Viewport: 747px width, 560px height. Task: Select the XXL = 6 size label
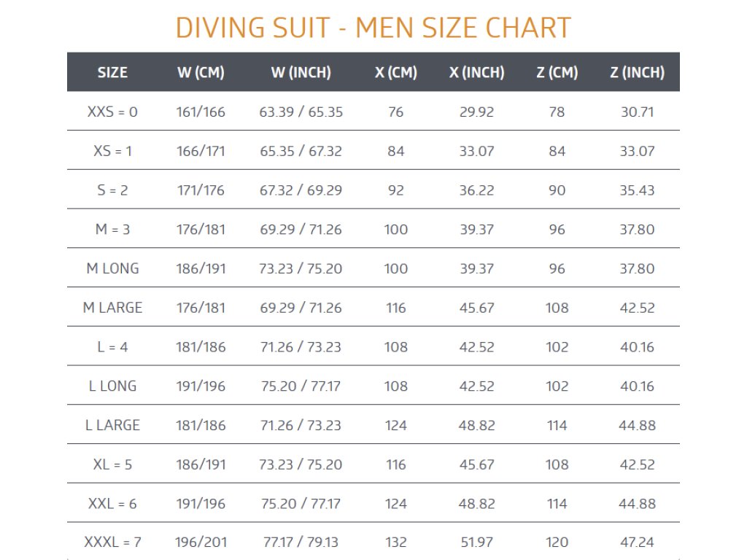click(112, 504)
